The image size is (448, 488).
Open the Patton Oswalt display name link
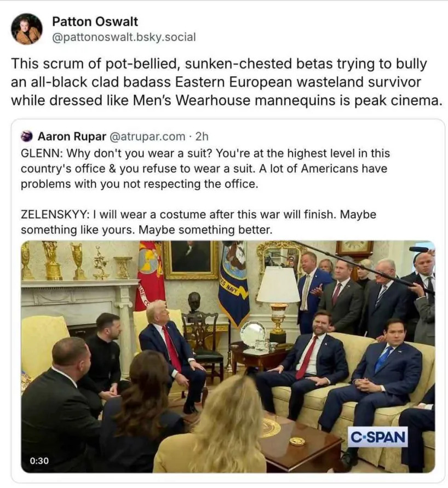(x=95, y=21)
